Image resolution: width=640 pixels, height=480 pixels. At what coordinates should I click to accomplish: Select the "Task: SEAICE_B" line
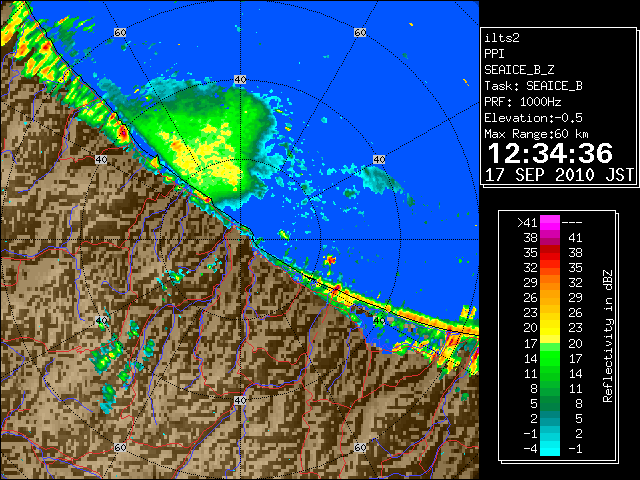[x=533, y=86]
